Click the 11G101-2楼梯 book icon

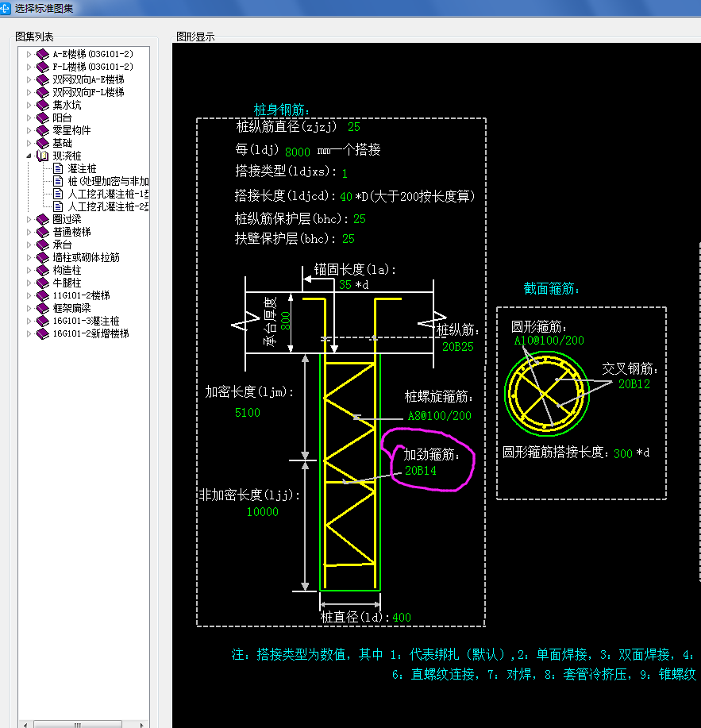(x=43, y=295)
